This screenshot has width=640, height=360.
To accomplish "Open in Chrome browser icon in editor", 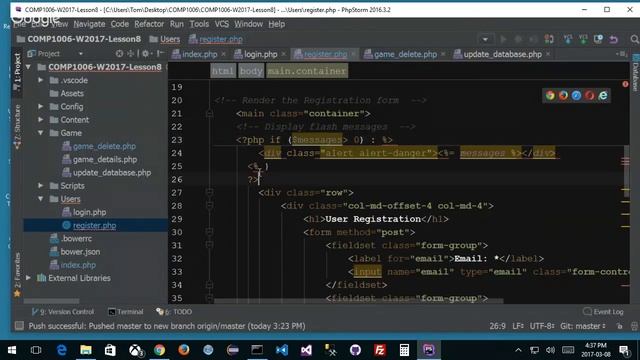I will pos(550,96).
